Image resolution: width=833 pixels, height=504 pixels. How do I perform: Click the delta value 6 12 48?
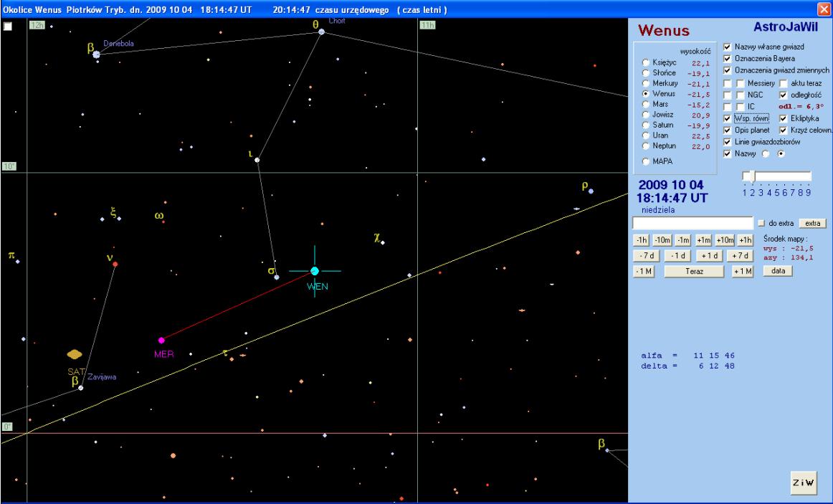[717, 366]
